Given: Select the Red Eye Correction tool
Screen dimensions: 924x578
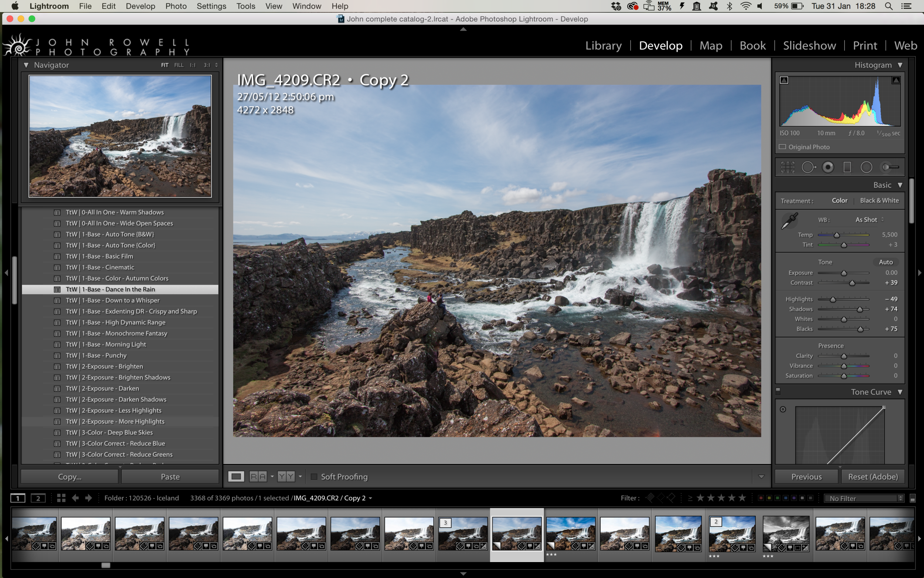Looking at the screenshot, I should coord(828,167).
